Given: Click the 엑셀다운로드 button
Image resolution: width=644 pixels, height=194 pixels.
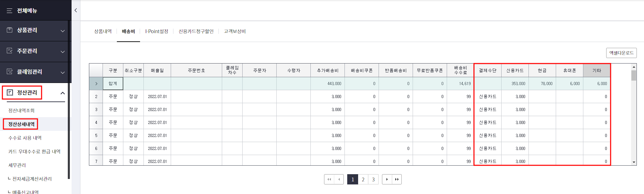Looking at the screenshot, I should pyautogui.click(x=622, y=53).
